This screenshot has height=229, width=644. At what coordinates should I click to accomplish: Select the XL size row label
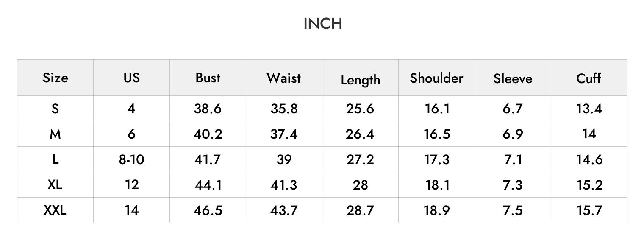coord(55,185)
